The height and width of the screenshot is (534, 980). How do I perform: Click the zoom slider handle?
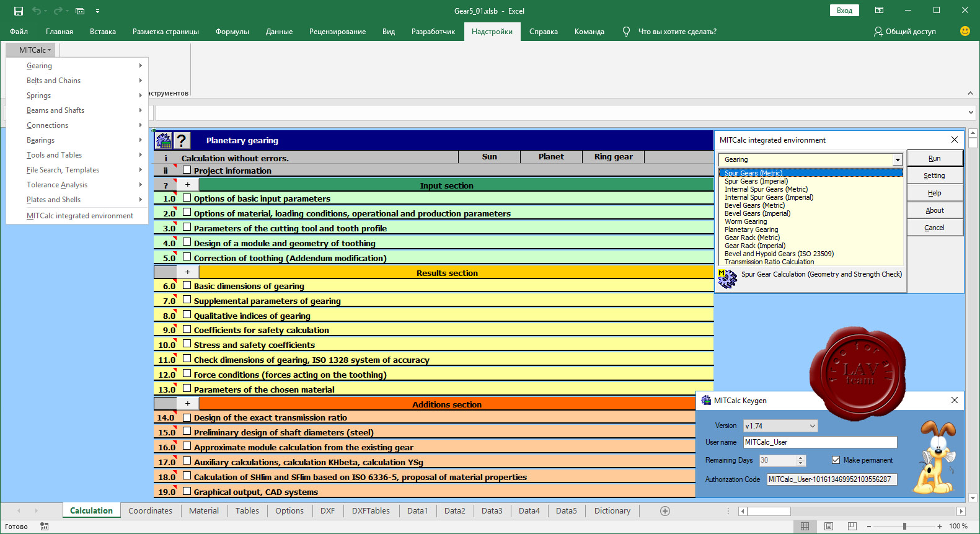904,526
